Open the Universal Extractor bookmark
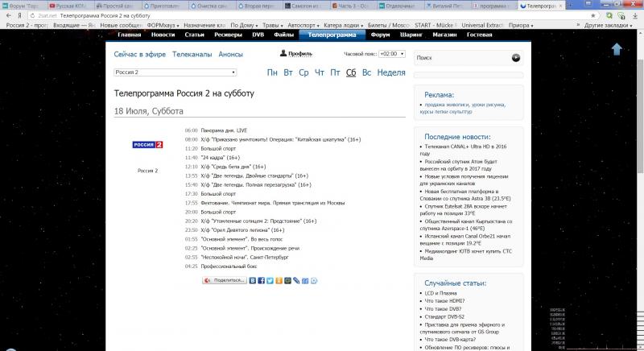The image size is (644, 351). 482,26
